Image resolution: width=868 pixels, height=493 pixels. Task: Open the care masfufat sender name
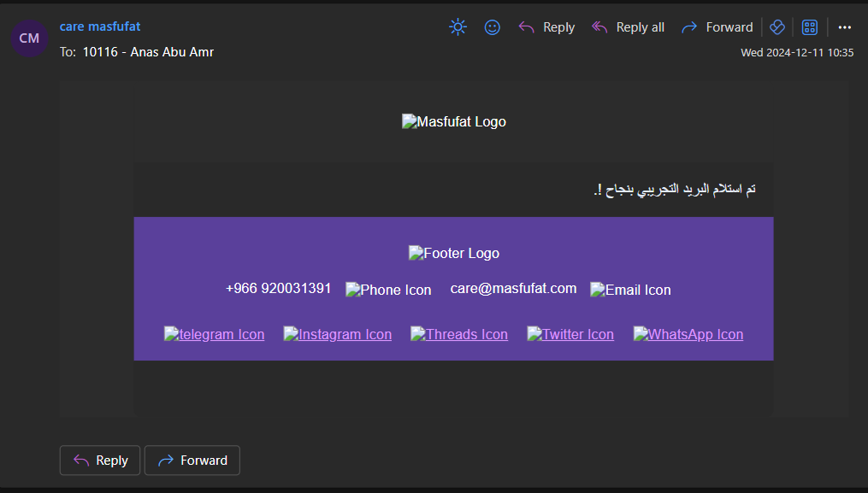click(x=100, y=26)
